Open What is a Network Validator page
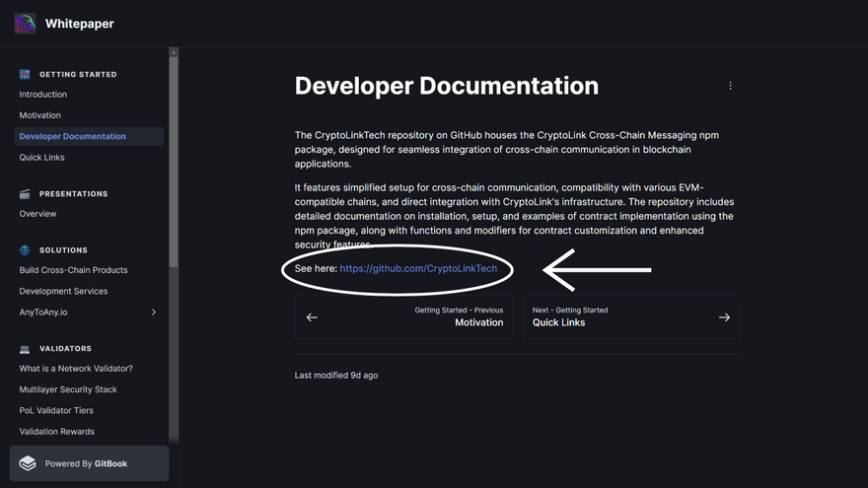Screen dimensions: 868x488 point(76,369)
